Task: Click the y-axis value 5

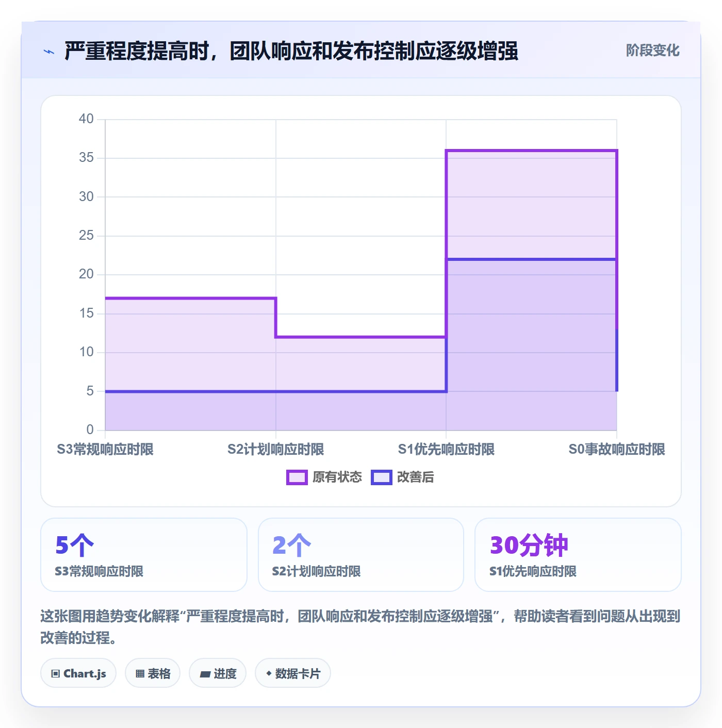Action: point(90,391)
